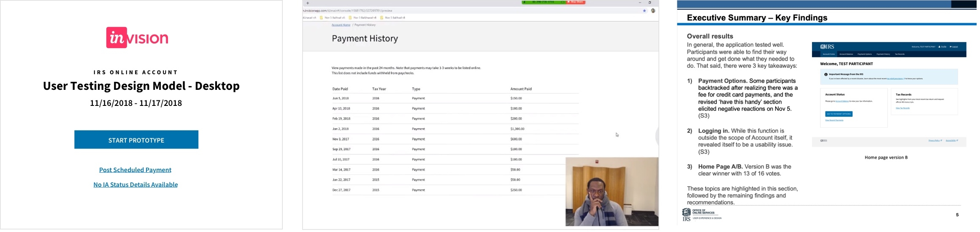
Task: Click the slide page number 5
Action: pos(957,215)
